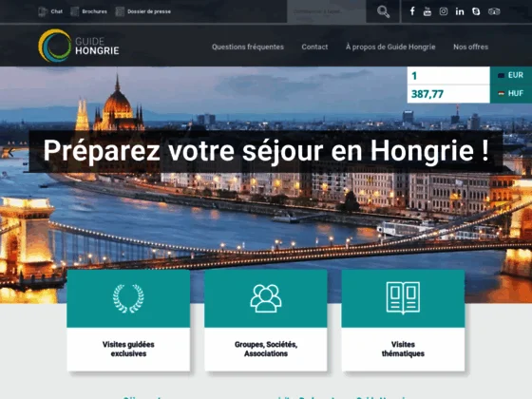Open the LinkedIn profile icon

pyautogui.click(x=460, y=11)
